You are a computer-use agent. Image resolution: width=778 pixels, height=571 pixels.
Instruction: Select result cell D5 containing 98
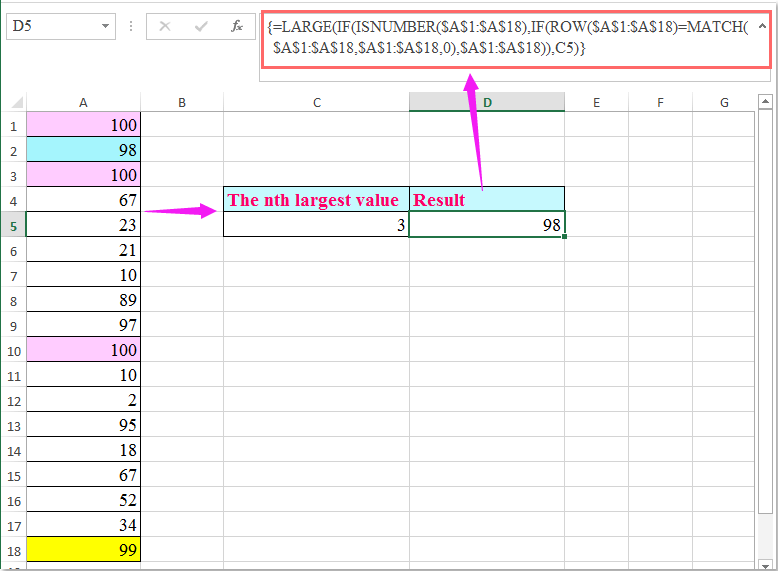pos(486,225)
